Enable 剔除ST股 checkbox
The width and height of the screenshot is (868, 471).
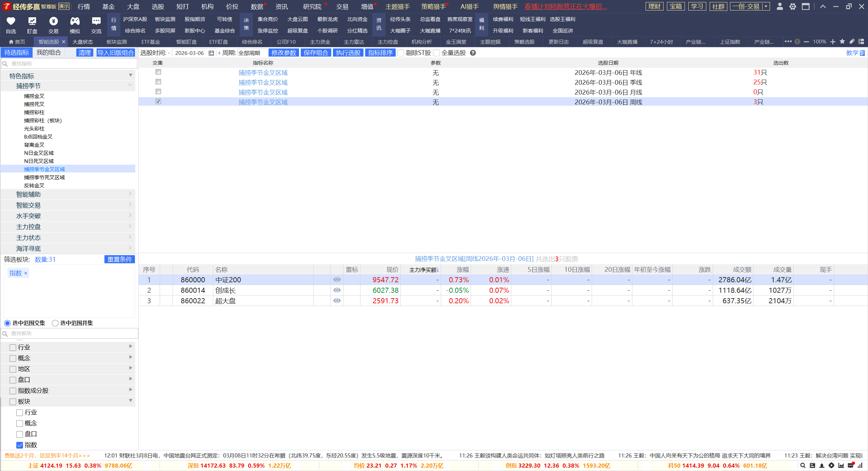point(401,53)
